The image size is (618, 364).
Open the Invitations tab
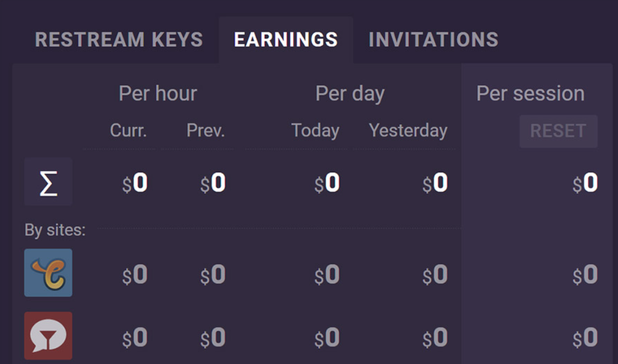click(433, 40)
